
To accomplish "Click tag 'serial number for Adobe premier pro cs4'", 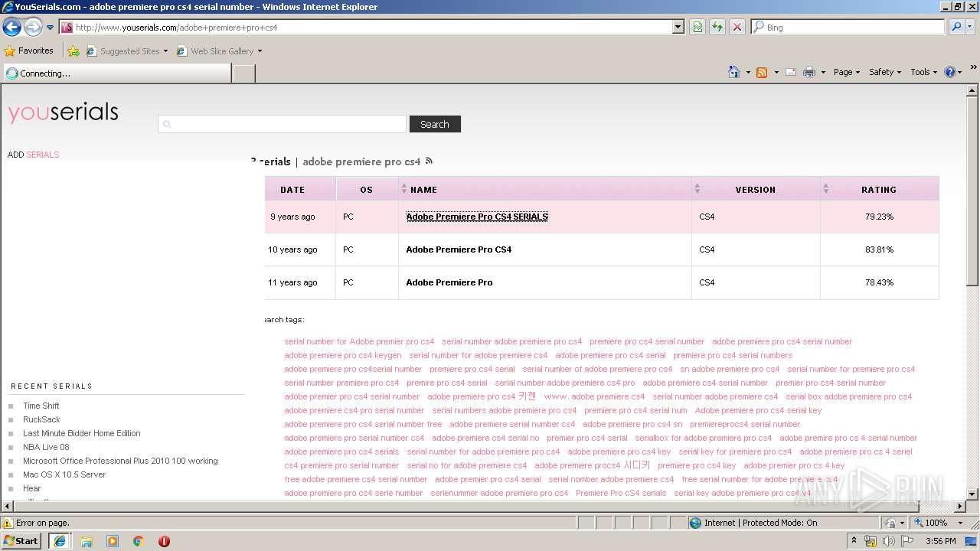I will (x=359, y=341).
